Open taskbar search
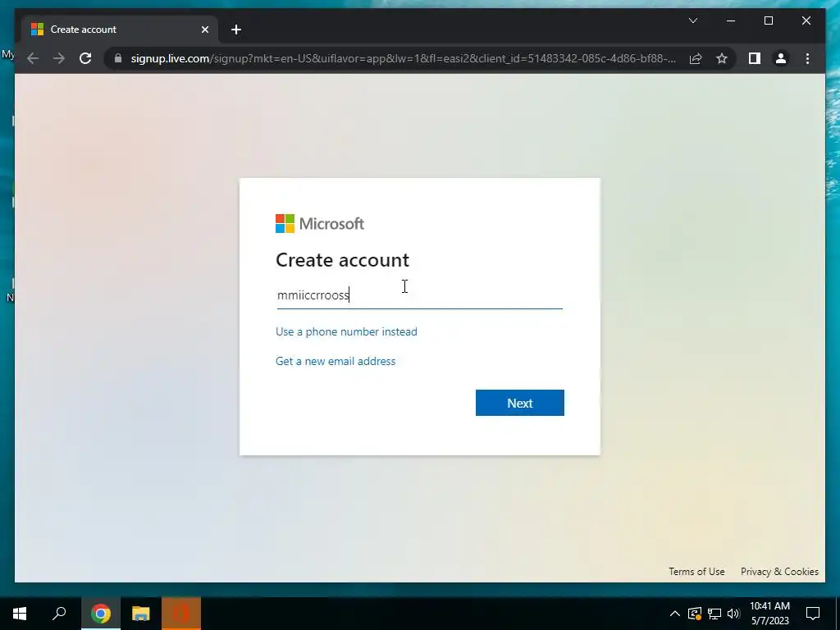Viewport: 840px width, 630px height. click(x=59, y=614)
